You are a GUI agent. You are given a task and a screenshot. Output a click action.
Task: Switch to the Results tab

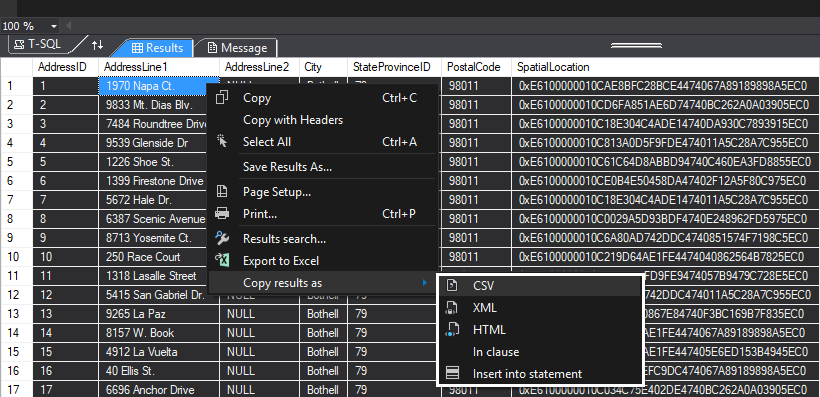click(x=157, y=48)
